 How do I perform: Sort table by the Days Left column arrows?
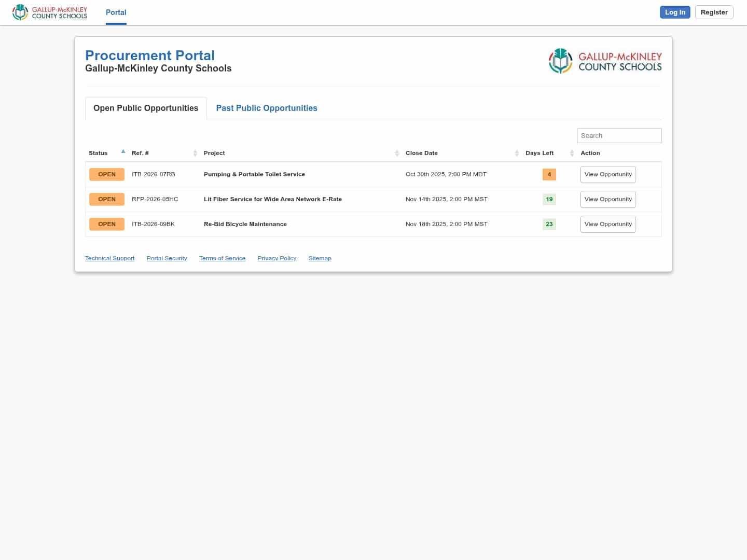[x=572, y=153]
